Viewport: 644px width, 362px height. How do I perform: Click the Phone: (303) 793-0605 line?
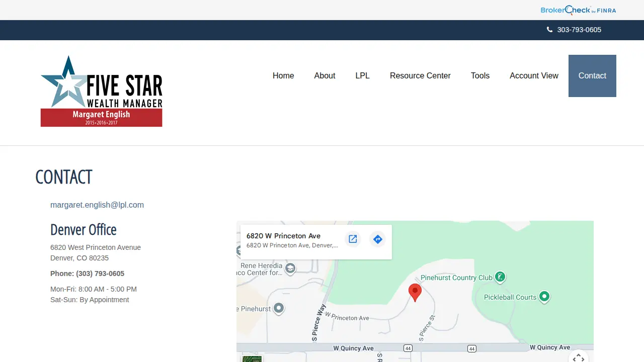pos(87,274)
